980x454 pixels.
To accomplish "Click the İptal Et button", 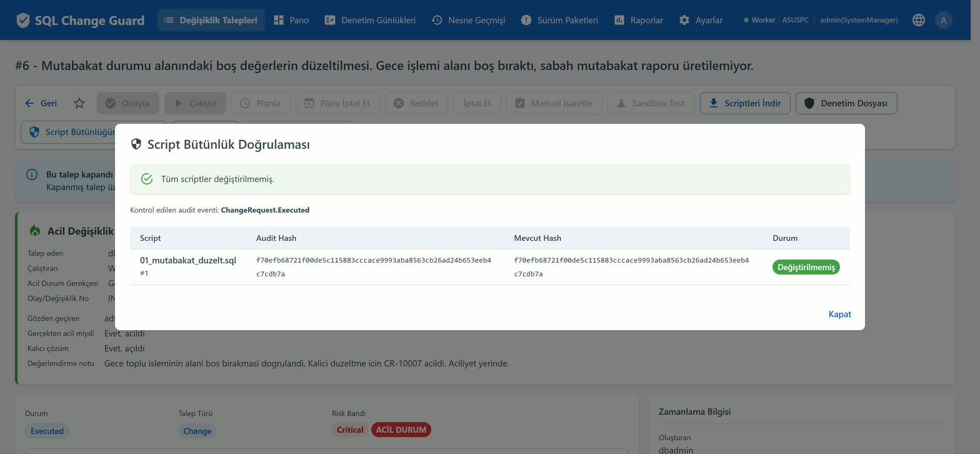I will [477, 103].
